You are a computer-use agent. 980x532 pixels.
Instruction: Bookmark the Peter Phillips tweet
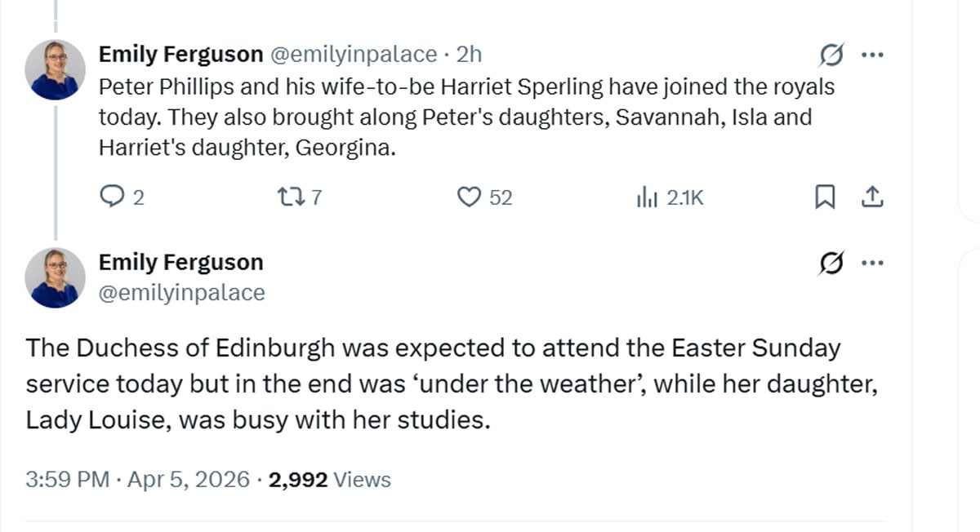click(x=825, y=197)
